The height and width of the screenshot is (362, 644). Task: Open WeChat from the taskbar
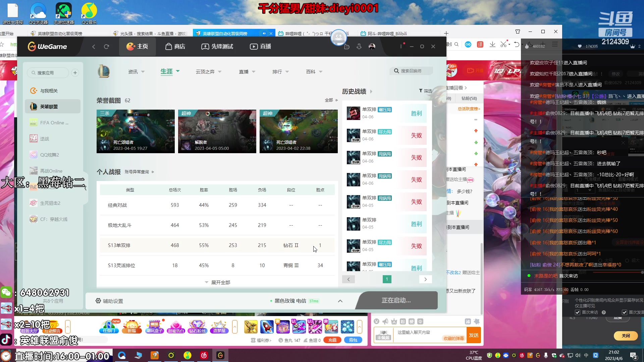click(x=6, y=292)
